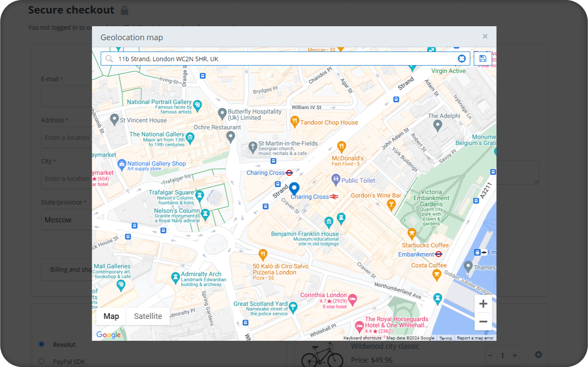Screen dimensions: 588x367
Task: Click Nelson's Column monument marker
Action: click(205, 215)
